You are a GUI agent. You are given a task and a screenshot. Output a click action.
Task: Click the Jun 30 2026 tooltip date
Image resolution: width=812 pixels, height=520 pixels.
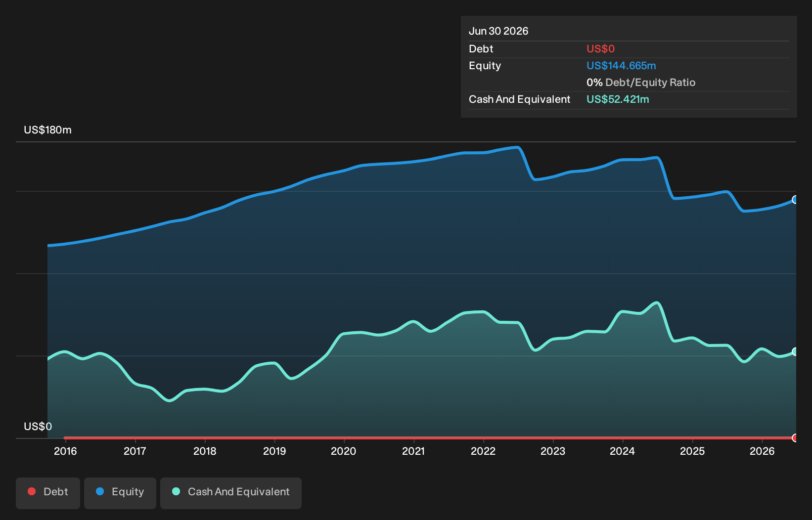[498, 31]
